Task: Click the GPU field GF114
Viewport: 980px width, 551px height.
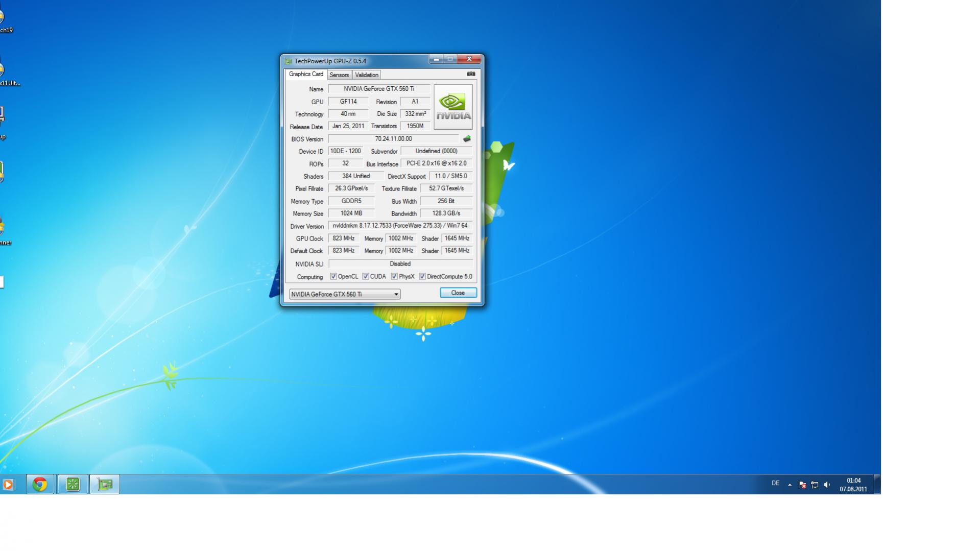Action: coord(348,102)
